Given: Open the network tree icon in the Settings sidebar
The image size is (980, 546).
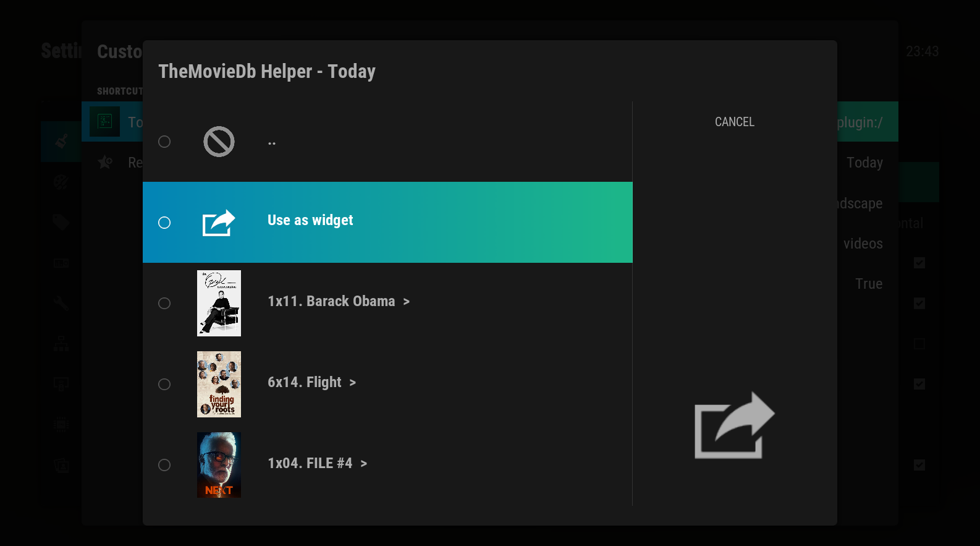Looking at the screenshot, I should point(61,344).
